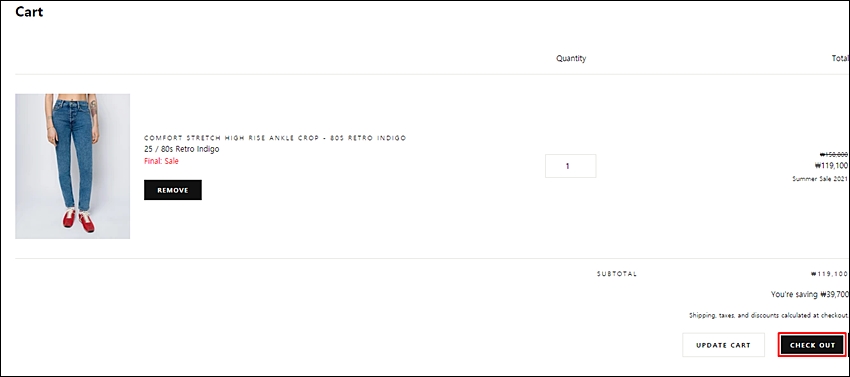Click the Summer Sale 2021 discount label
The height and width of the screenshot is (377, 850).
click(x=820, y=178)
